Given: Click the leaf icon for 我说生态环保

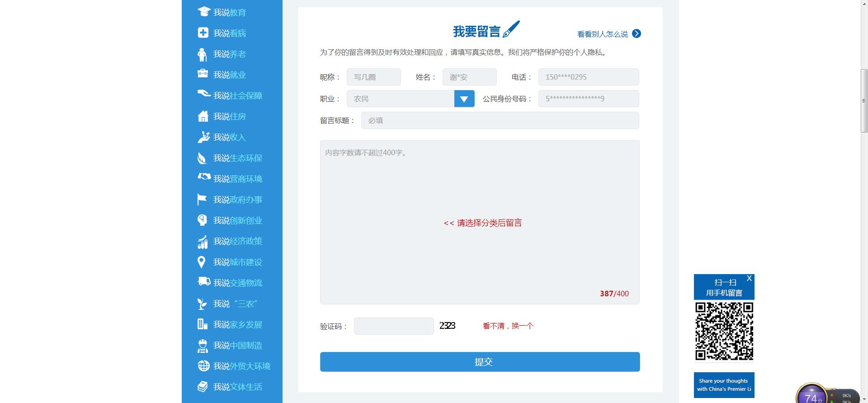Looking at the screenshot, I should click(202, 158).
